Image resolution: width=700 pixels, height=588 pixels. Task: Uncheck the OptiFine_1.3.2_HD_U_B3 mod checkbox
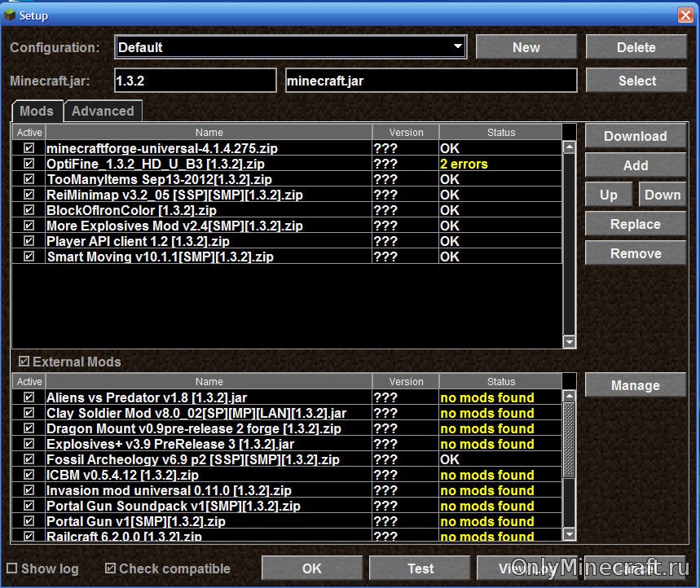29,164
